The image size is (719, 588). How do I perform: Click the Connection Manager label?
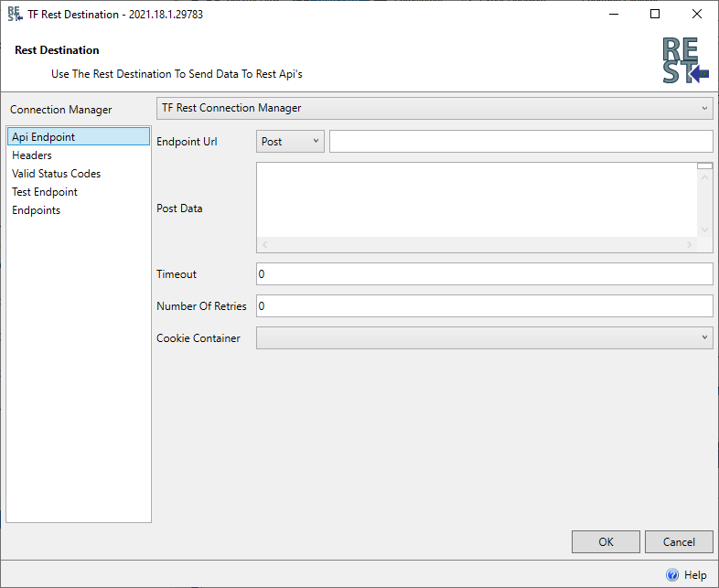pyautogui.click(x=61, y=110)
